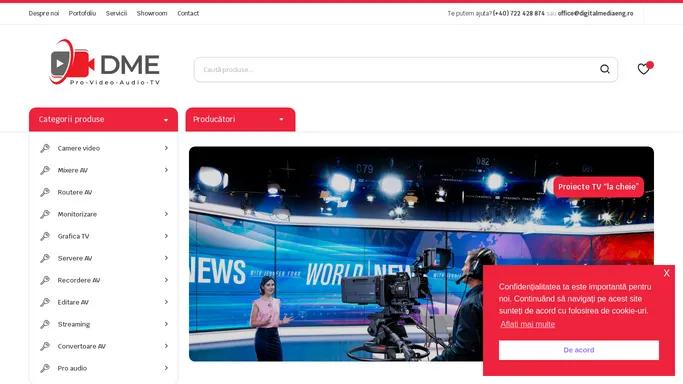Select Editare AV category

tap(73, 302)
